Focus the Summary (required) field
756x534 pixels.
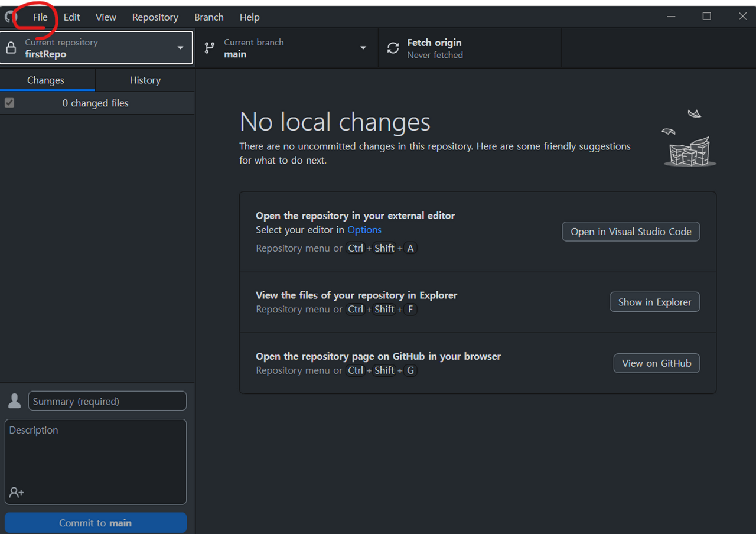(107, 401)
